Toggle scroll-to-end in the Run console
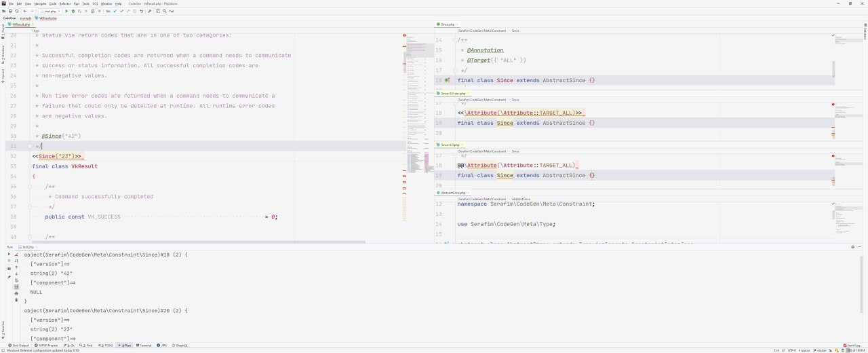868x353 pixels. (16, 286)
